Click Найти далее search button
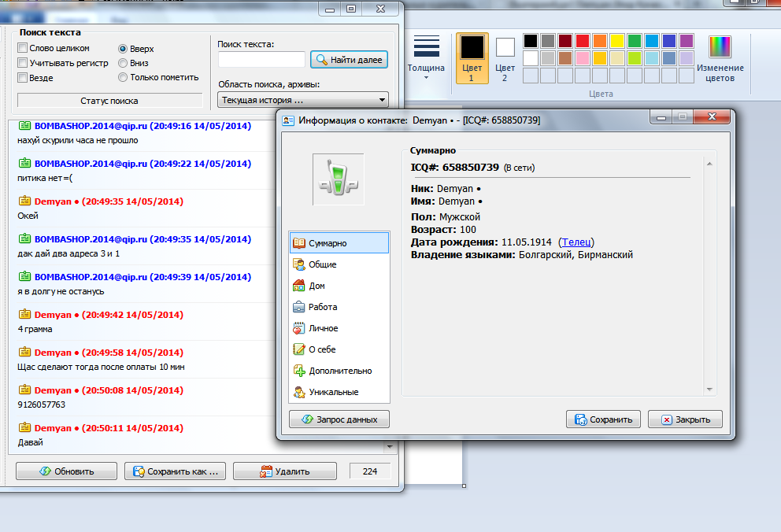Screen dimensions: 781x532 tap(349, 60)
